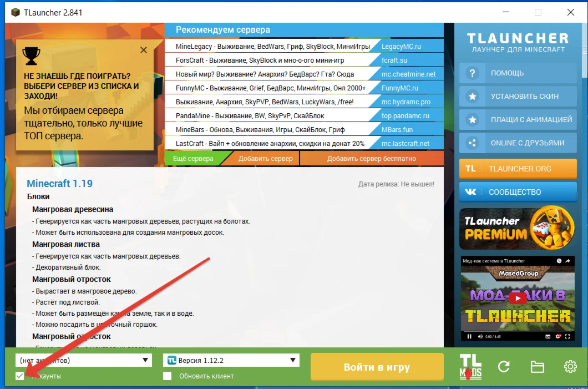Select ForsCraft server row
Image resolution: width=588 pixels, height=389 pixels.
click(304, 60)
